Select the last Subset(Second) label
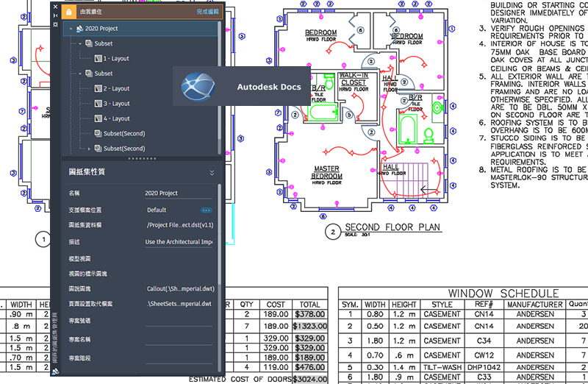 coord(124,149)
